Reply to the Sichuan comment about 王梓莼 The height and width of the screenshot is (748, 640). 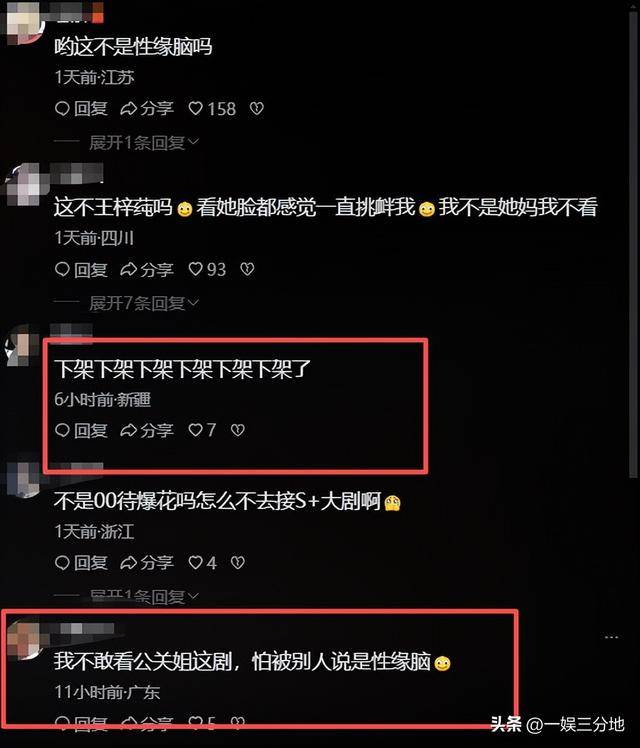(81, 270)
